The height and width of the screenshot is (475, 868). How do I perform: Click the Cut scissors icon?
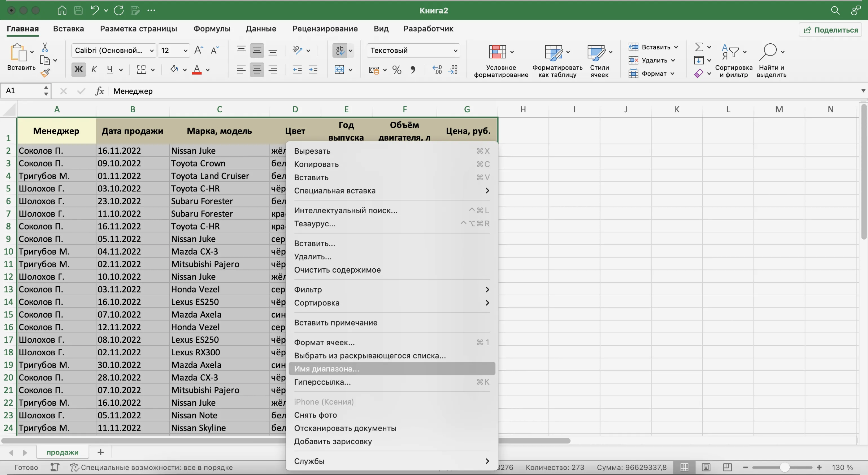[45, 47]
